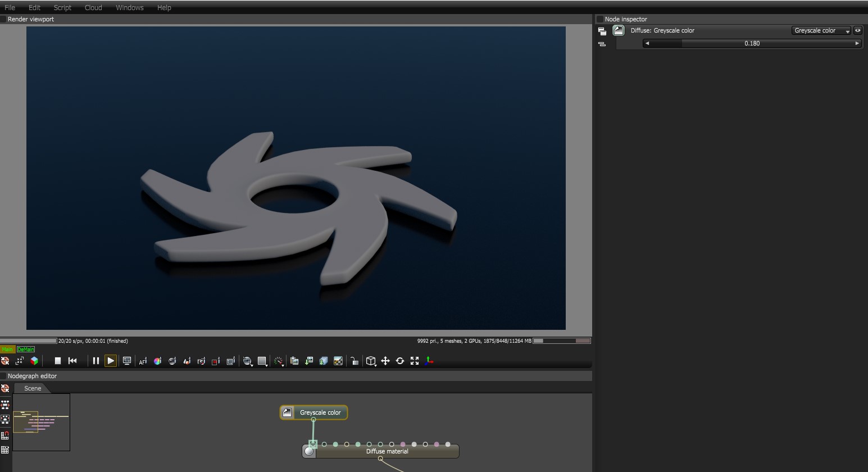Viewport: 868px width, 472px height.
Task: Select the translate gizmo tool
Action: pos(385,361)
